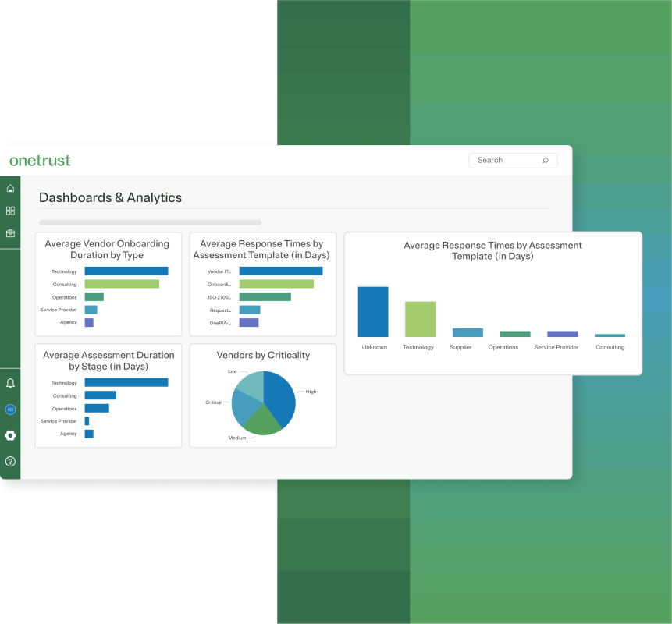Select the Operations column in large chart
This screenshot has height=624, width=672.
[515, 334]
